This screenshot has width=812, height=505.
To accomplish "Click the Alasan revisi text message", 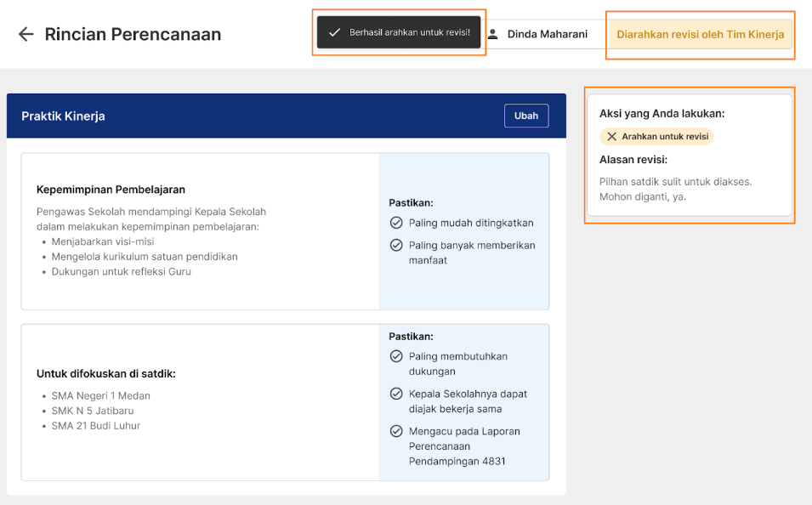I will 675,189.
